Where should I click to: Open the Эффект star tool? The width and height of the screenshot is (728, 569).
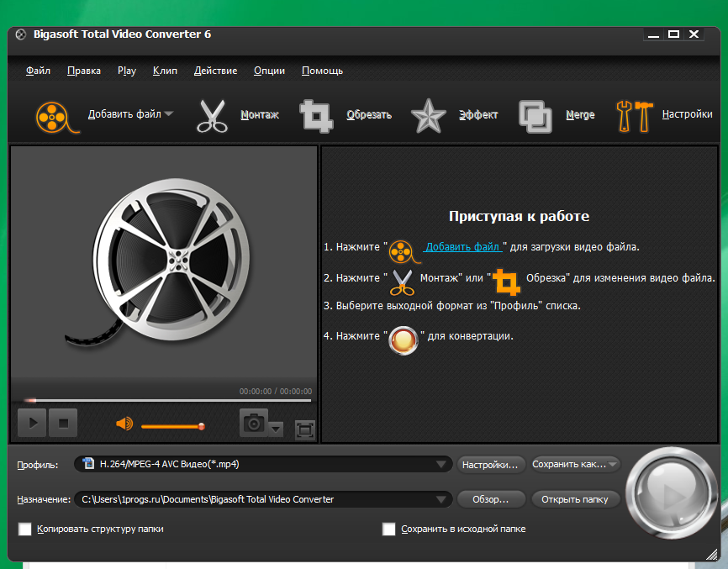[429, 115]
